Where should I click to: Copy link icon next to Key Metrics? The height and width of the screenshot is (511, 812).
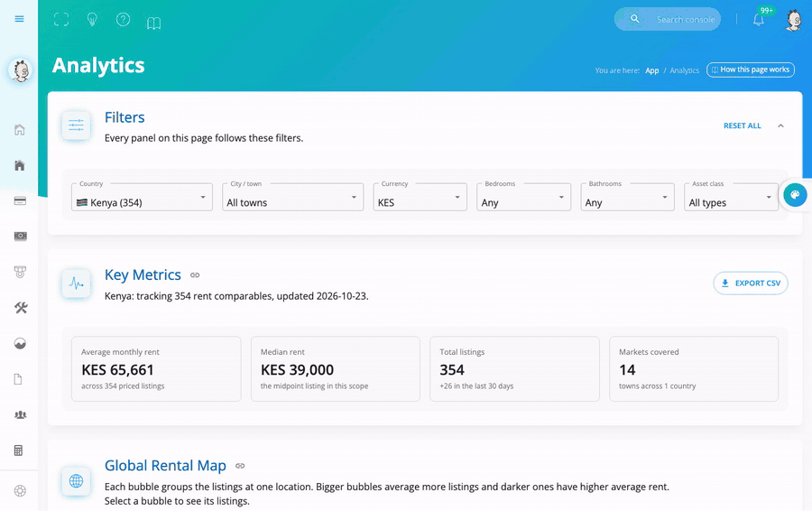(x=195, y=275)
